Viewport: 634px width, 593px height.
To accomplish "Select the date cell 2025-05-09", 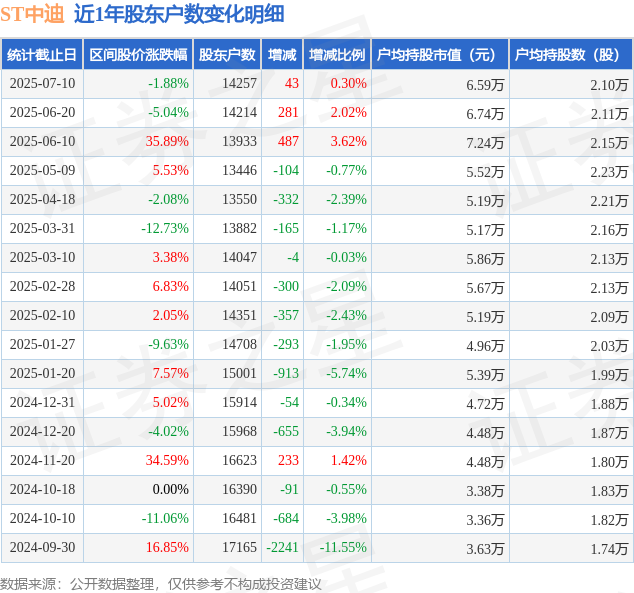I will (42, 170).
